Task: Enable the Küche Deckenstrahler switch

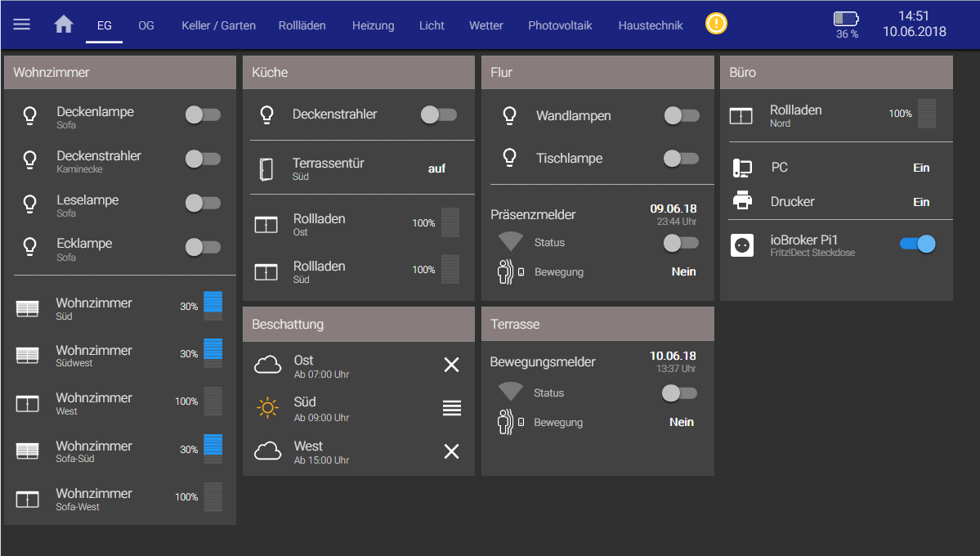Action: tap(439, 114)
